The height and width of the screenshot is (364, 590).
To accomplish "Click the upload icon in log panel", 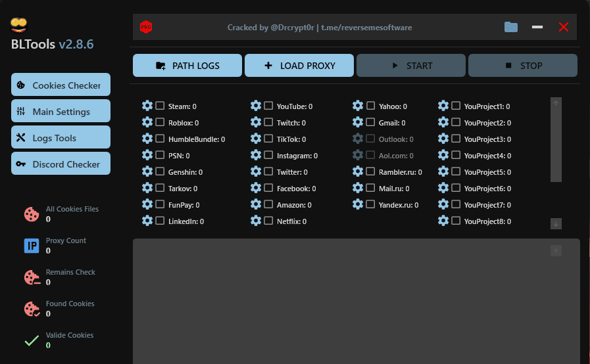I will click(556, 251).
